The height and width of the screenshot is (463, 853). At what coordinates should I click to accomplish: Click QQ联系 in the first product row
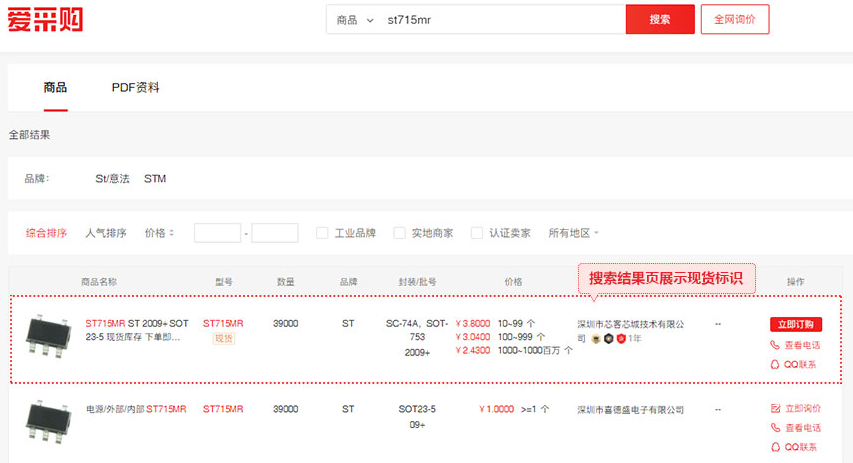pos(794,365)
